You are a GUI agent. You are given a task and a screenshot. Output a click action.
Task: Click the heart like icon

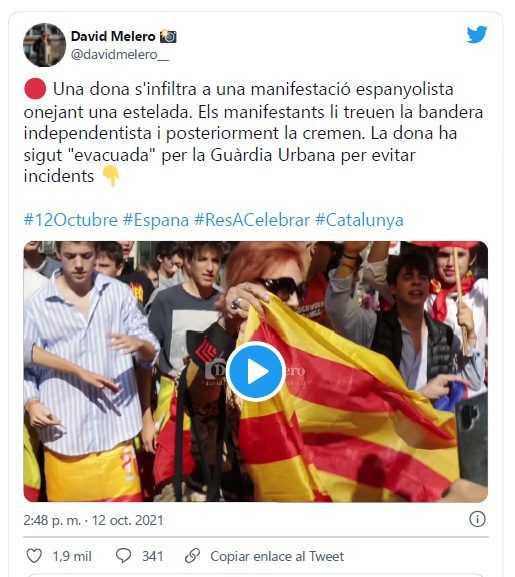[34, 556]
